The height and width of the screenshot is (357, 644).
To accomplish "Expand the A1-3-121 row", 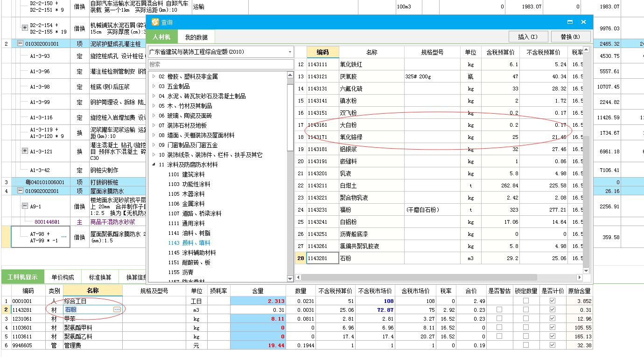I will point(25,151).
